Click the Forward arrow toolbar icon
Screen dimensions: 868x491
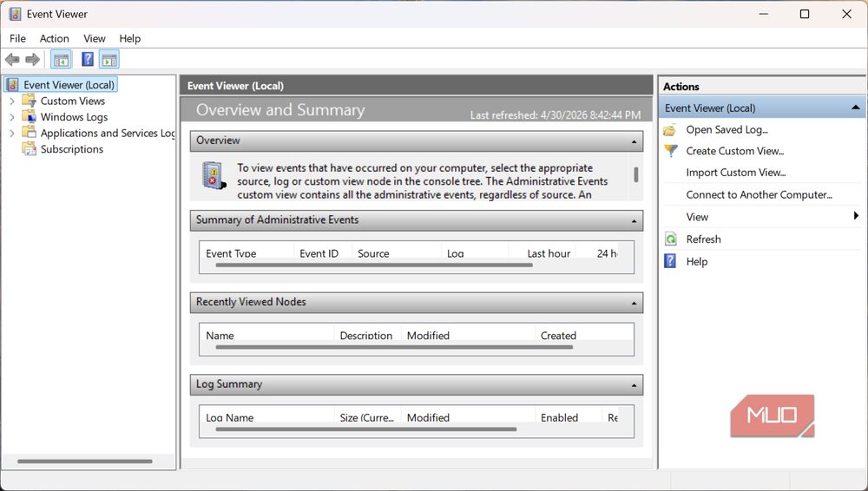pyautogui.click(x=33, y=59)
